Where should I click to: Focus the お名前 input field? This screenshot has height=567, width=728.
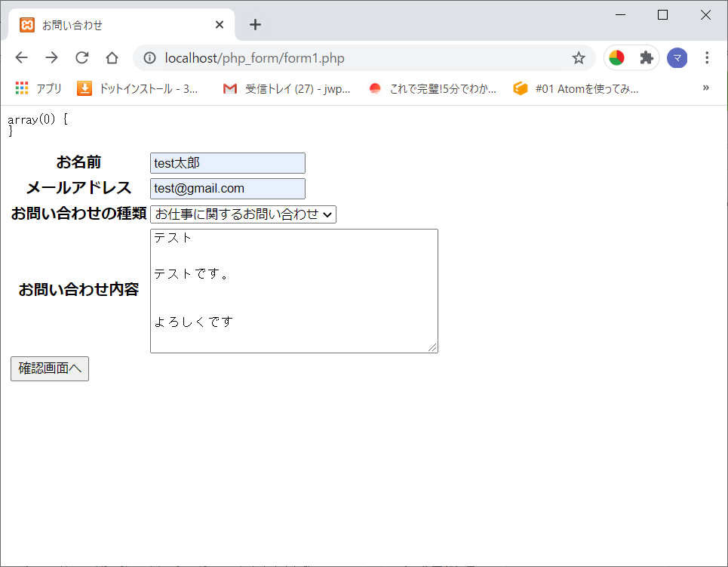(228, 163)
